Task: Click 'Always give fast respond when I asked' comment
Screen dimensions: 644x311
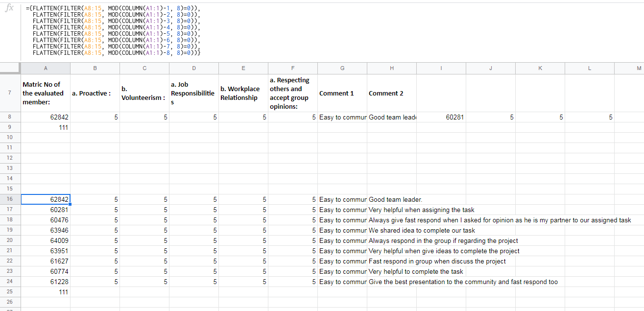Action: click(500, 220)
